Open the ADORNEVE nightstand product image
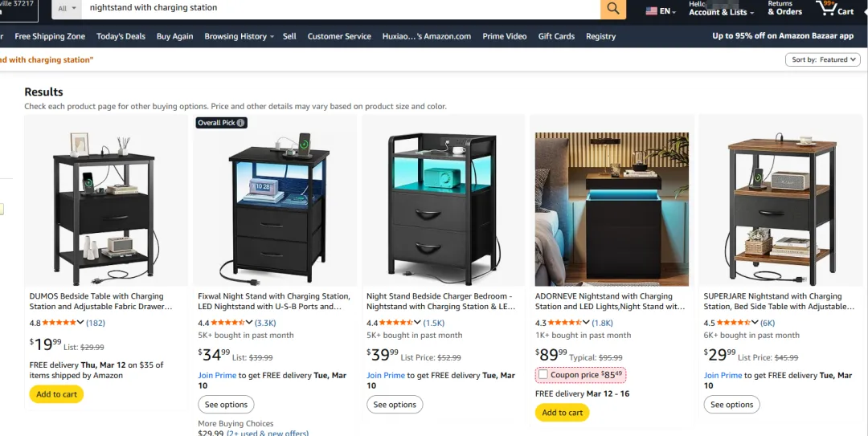This screenshot has height=436, width=868. pos(612,209)
